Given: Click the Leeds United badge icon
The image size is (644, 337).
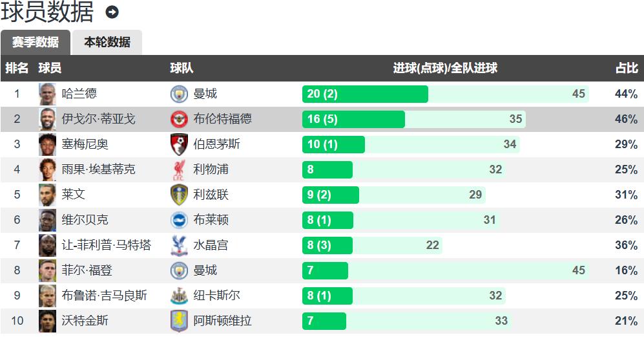Looking at the screenshot, I should pyautogui.click(x=179, y=195).
